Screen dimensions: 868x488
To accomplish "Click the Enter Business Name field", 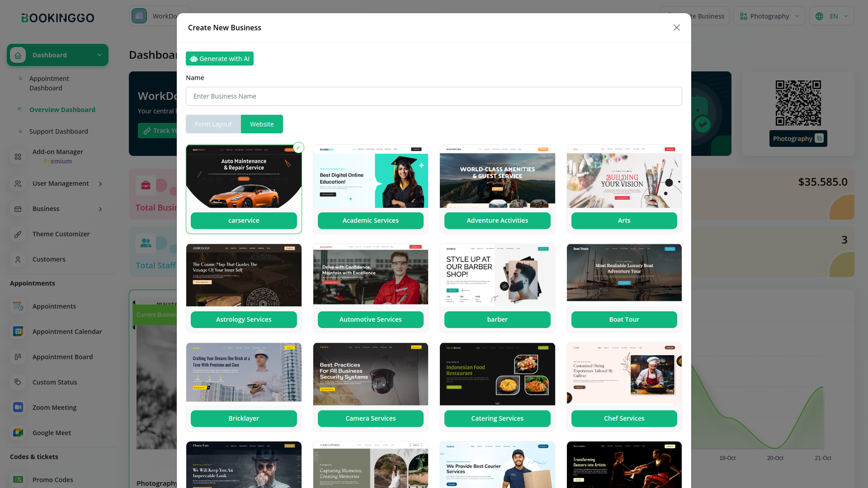I will coord(433,97).
